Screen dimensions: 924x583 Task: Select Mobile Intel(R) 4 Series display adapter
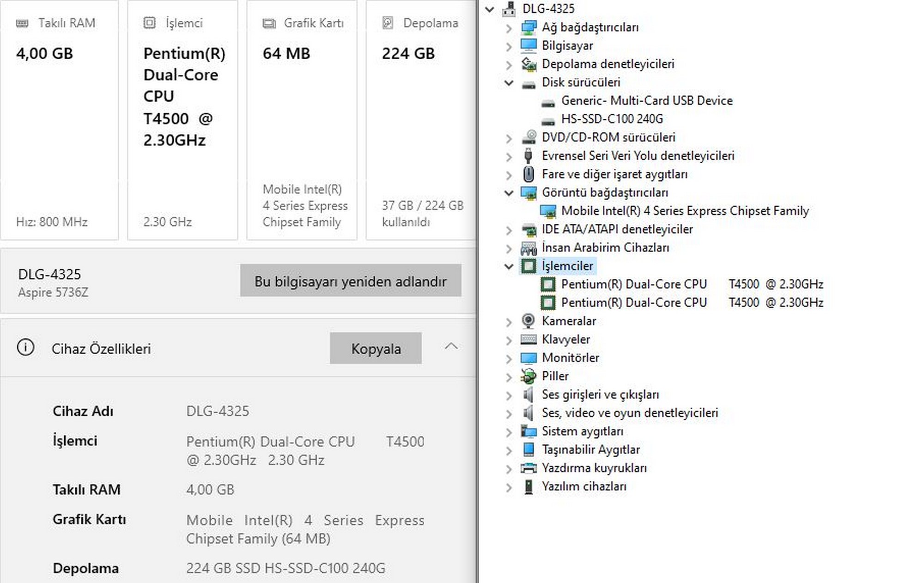pos(684,211)
